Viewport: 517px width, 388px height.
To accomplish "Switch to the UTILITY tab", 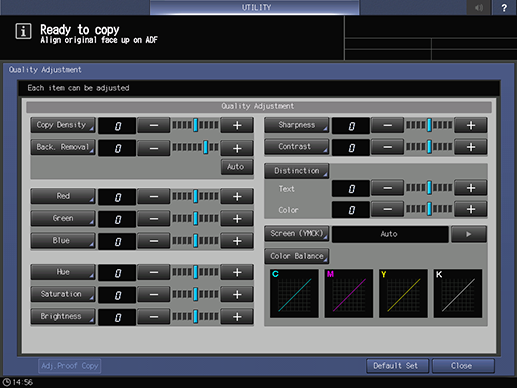I will pyautogui.click(x=255, y=7).
